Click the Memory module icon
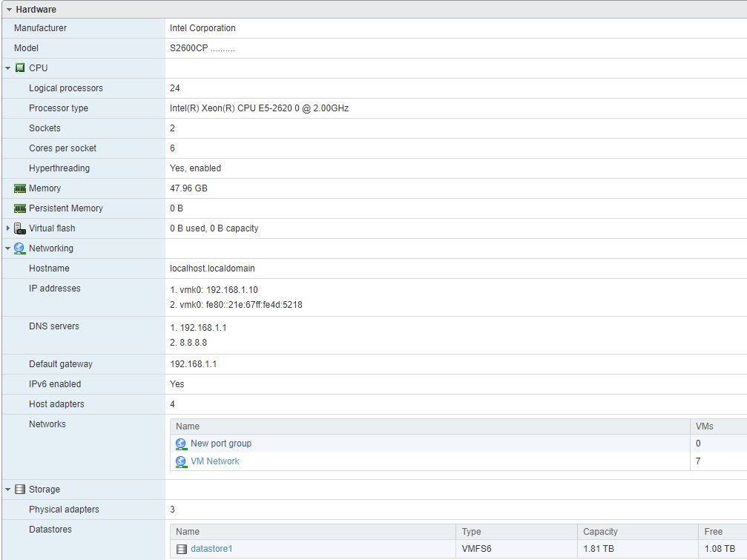747x560 pixels. click(20, 188)
